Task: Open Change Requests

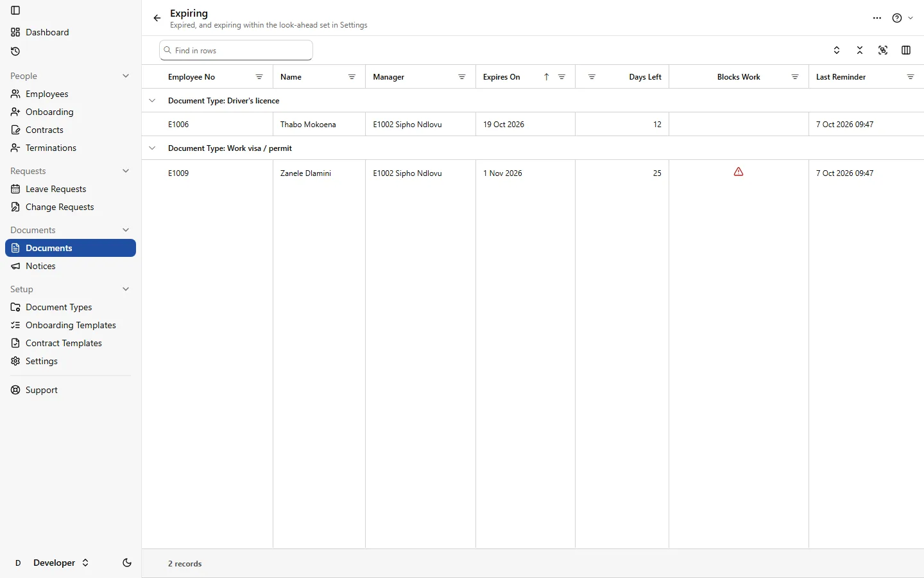Action: click(71, 207)
